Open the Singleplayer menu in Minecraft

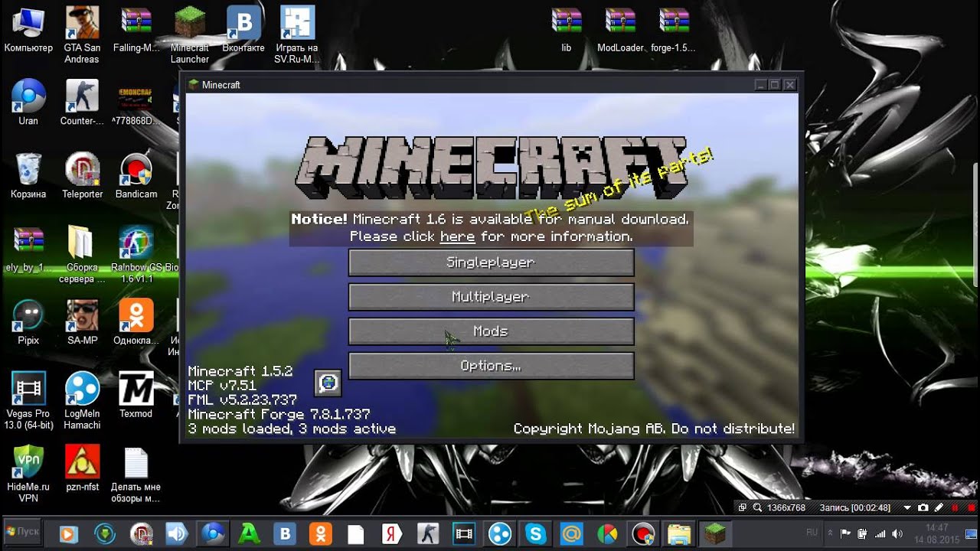point(491,262)
